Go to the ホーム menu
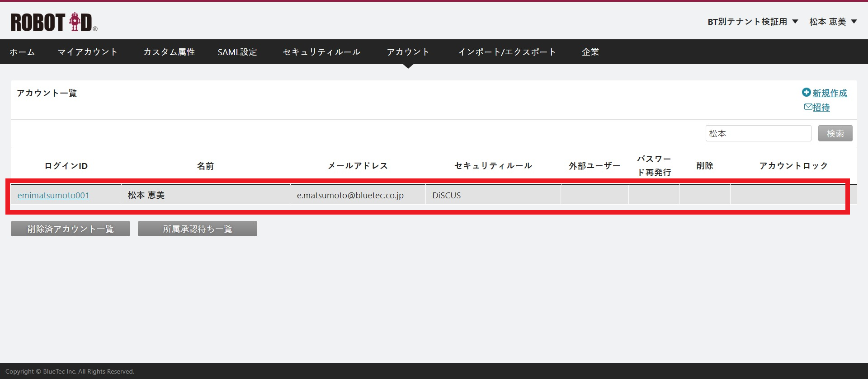This screenshot has width=868, height=379. click(x=22, y=52)
